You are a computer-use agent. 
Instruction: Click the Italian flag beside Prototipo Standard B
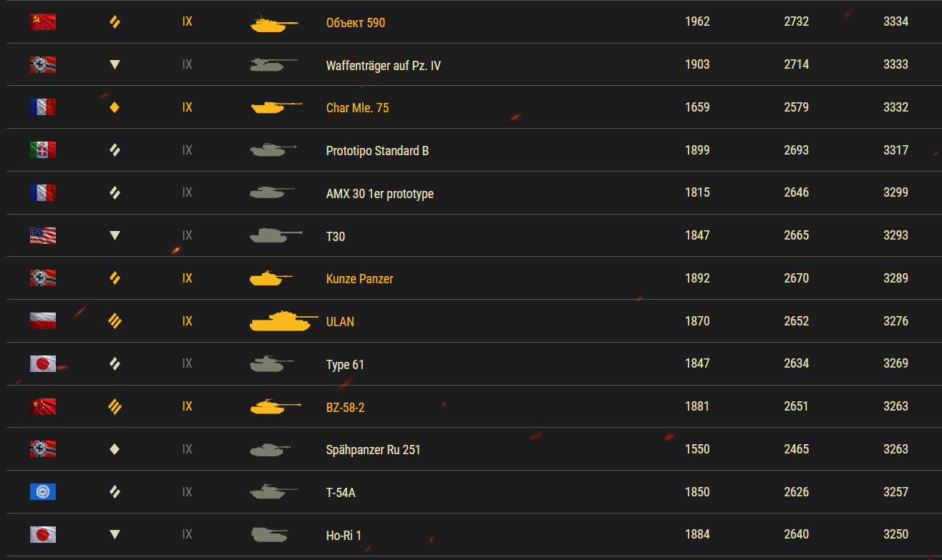pyautogui.click(x=43, y=150)
